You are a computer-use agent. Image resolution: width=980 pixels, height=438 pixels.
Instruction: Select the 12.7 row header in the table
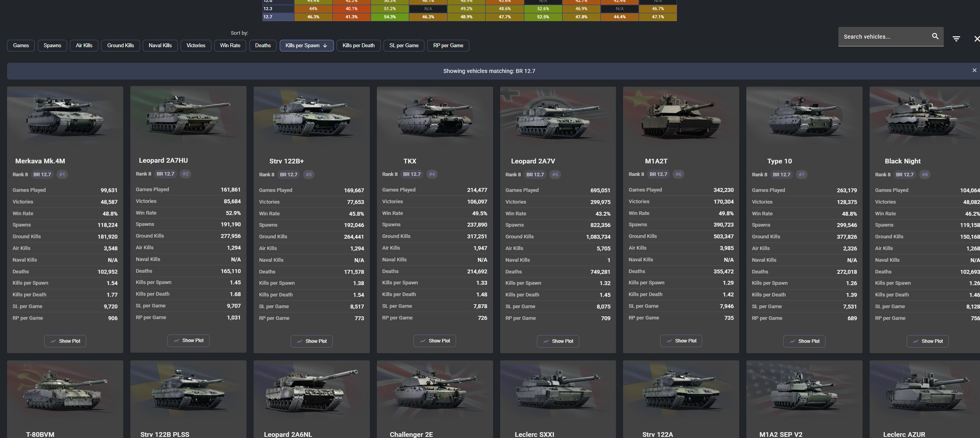click(278, 17)
